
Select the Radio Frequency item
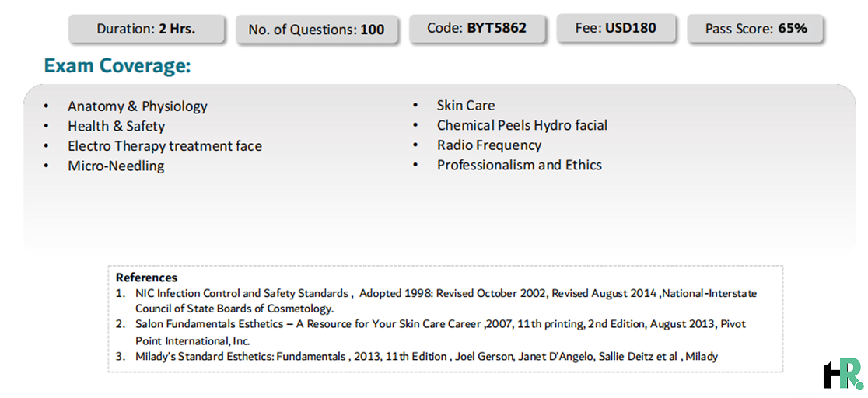click(488, 145)
